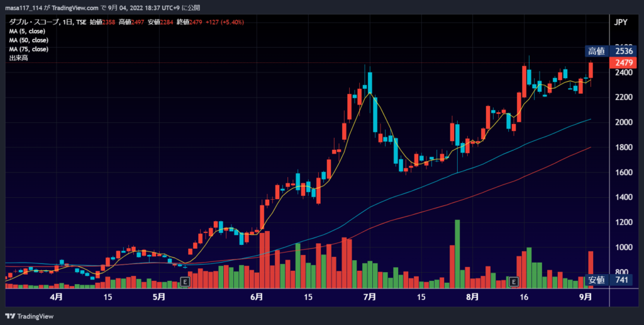The height and width of the screenshot is (325, 644).
Task: Click the 始値2358 open value
Action: tap(103, 22)
